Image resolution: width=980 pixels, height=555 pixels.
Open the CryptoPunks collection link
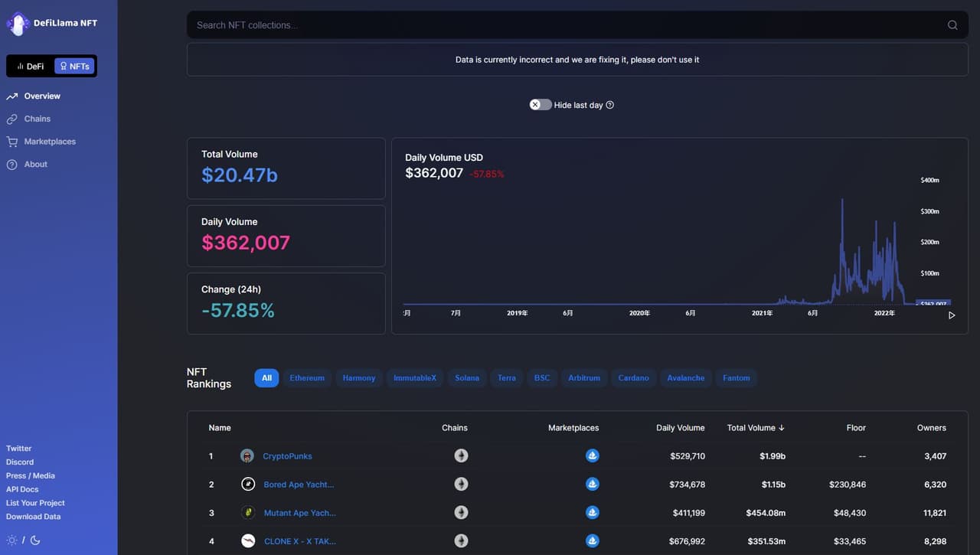(287, 456)
